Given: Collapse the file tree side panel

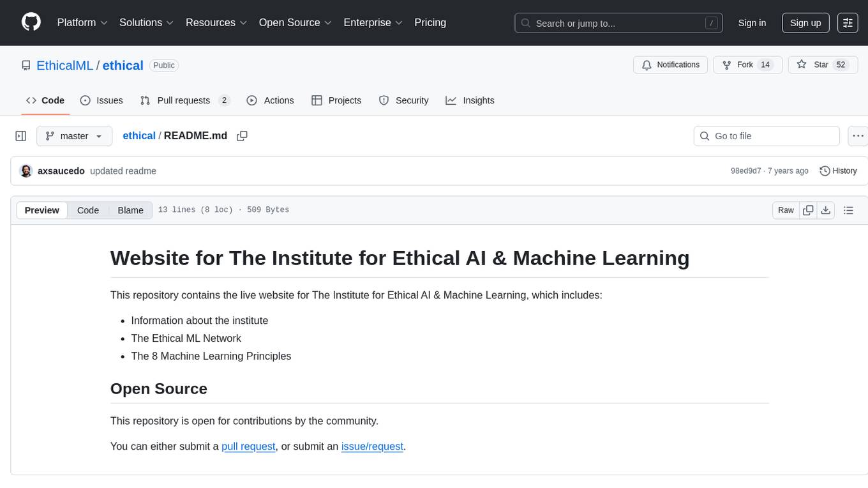Looking at the screenshot, I should coord(21,136).
